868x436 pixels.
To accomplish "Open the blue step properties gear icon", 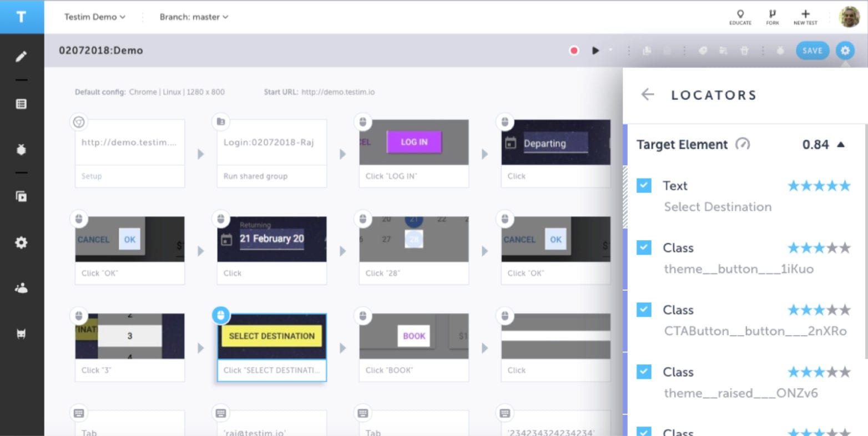I will 844,50.
